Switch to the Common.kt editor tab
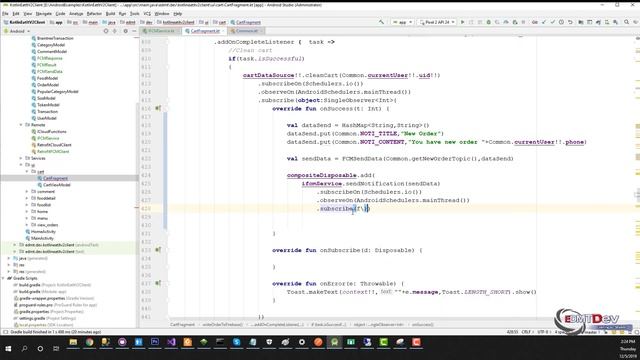Screen dimensions: 640x360 click(x=246, y=31)
